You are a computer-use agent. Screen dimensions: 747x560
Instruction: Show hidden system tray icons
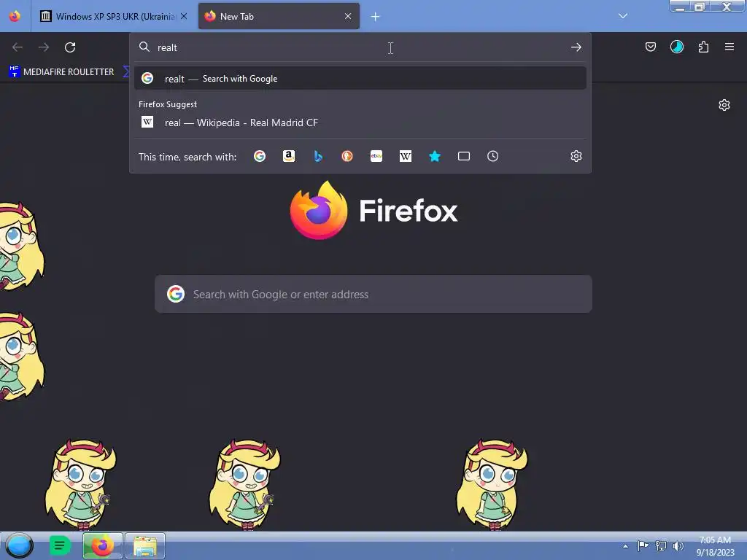point(625,546)
